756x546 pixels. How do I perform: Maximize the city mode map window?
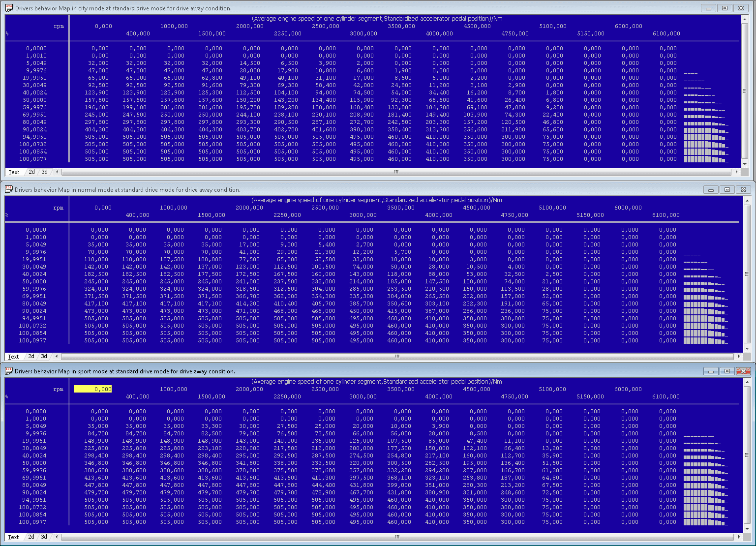(x=725, y=8)
